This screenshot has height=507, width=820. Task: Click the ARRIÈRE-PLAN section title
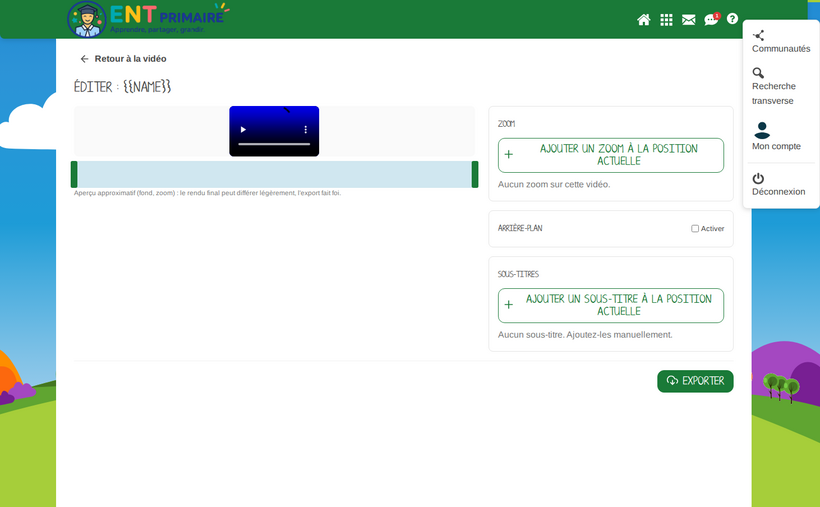pos(520,229)
